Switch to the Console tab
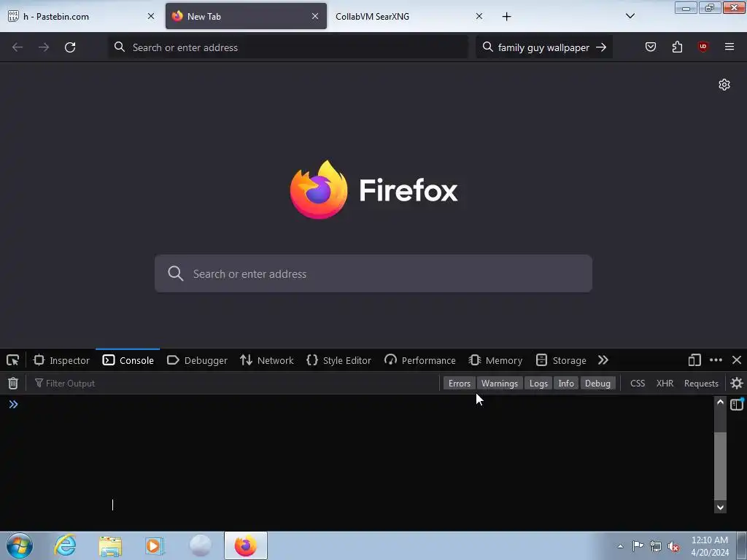The image size is (747, 560). 128,360
